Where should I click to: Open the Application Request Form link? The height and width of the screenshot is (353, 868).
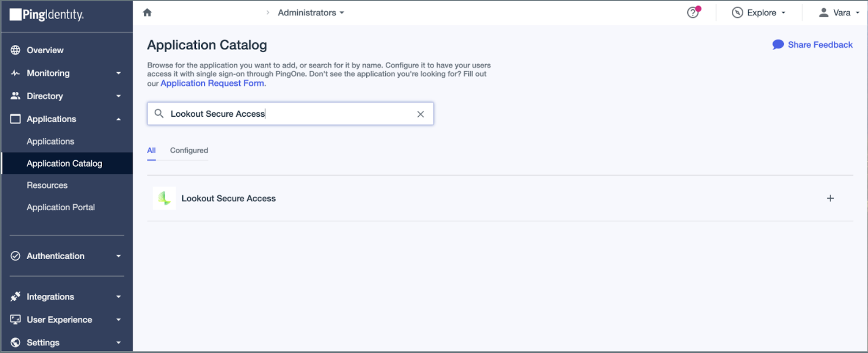(212, 83)
